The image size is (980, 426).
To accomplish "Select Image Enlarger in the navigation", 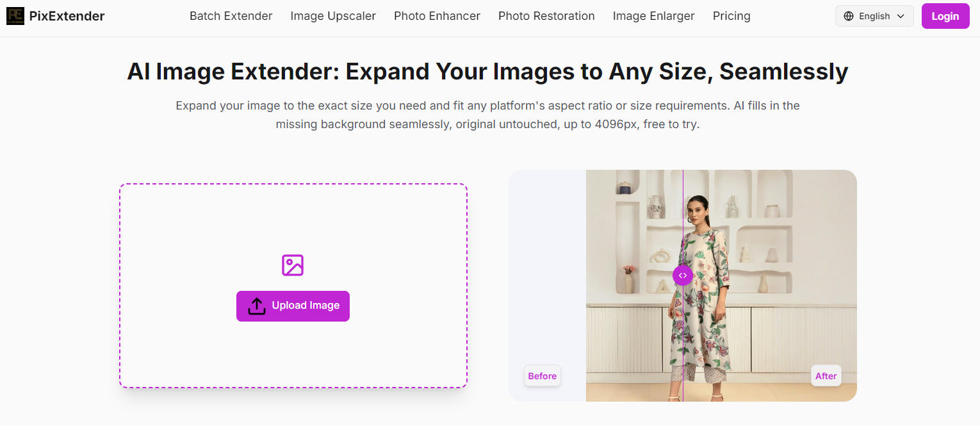I will pyautogui.click(x=653, y=16).
